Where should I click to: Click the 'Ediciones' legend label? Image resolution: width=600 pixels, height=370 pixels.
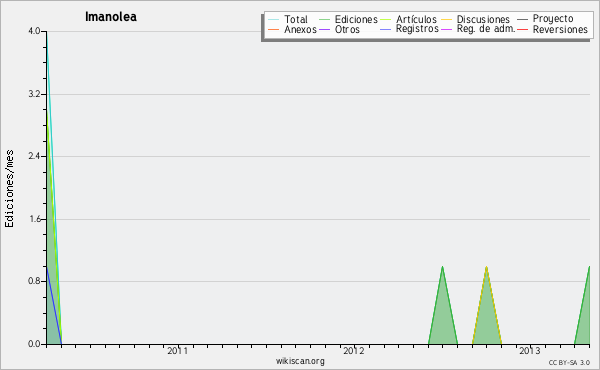tap(356, 20)
